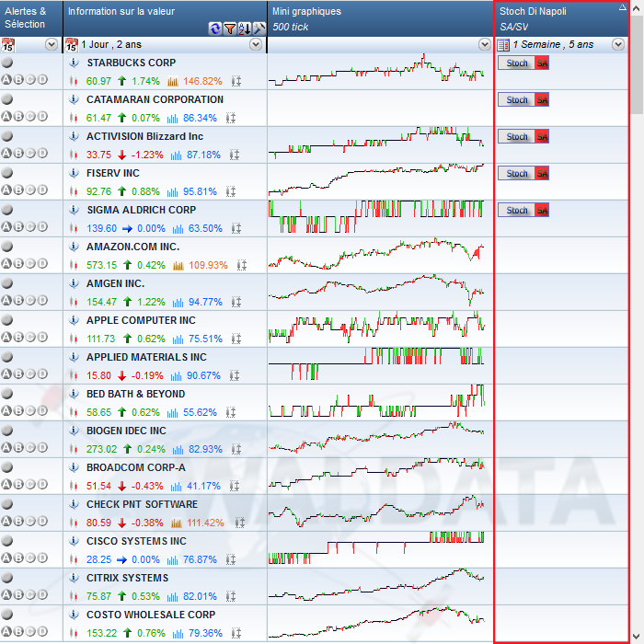The height and width of the screenshot is (644, 644).
Task: Open the filter funnel icon
Action: click(230, 29)
